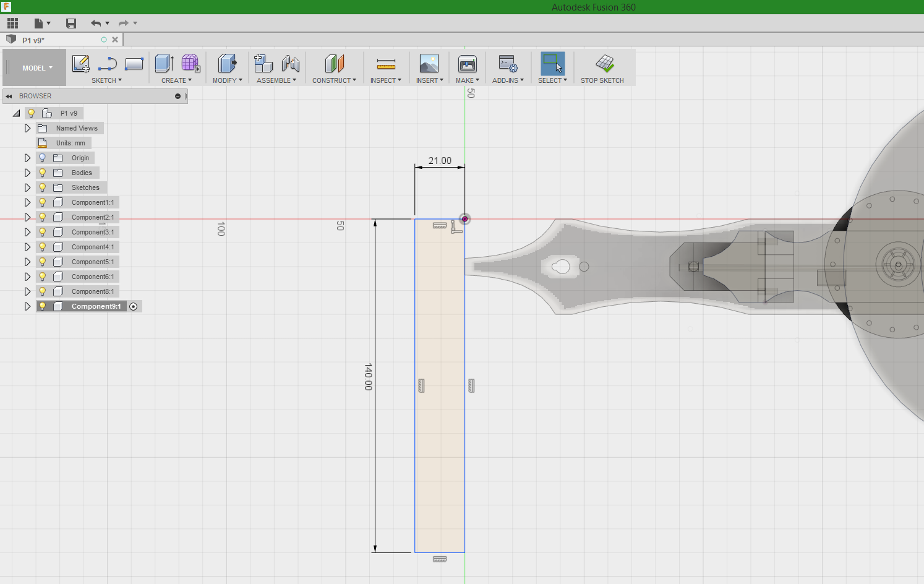Click the Autodesk Fusion 360 app logo
The image size is (924, 584).
click(6, 7)
